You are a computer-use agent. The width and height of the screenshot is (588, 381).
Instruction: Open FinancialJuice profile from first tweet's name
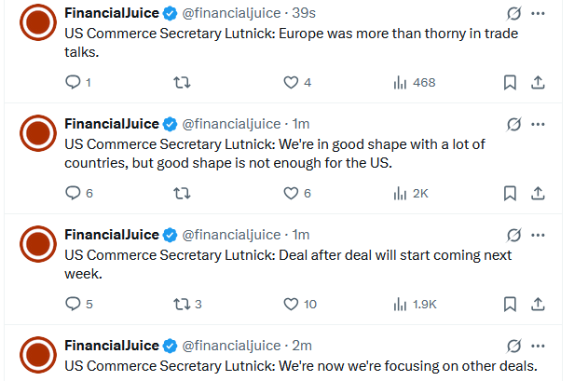(x=111, y=14)
